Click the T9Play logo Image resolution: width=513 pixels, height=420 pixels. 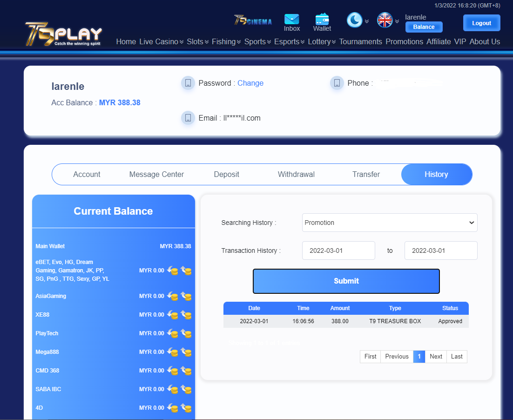pos(63,35)
